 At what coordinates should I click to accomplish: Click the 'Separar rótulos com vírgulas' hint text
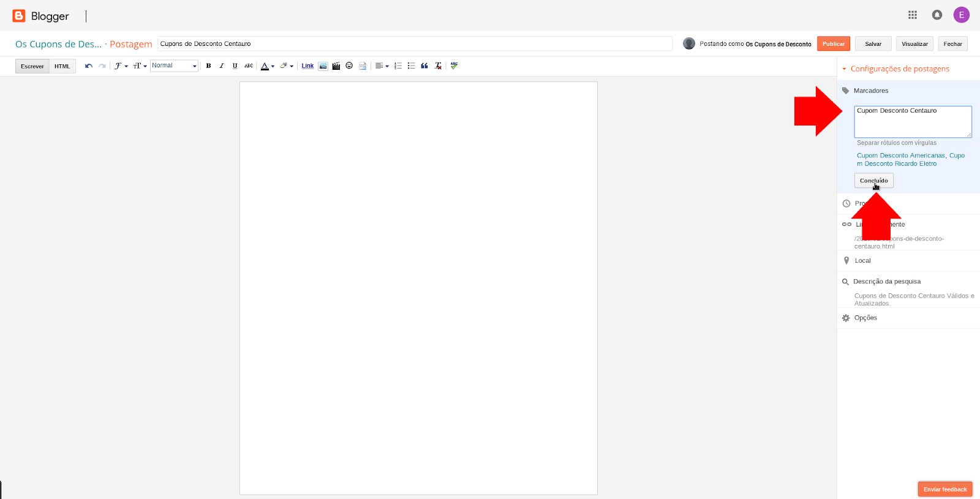897,143
